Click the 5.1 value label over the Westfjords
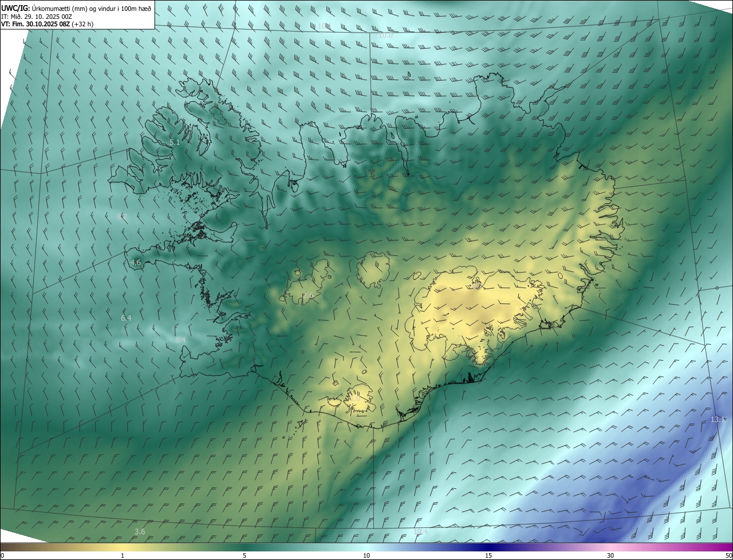 (175, 142)
